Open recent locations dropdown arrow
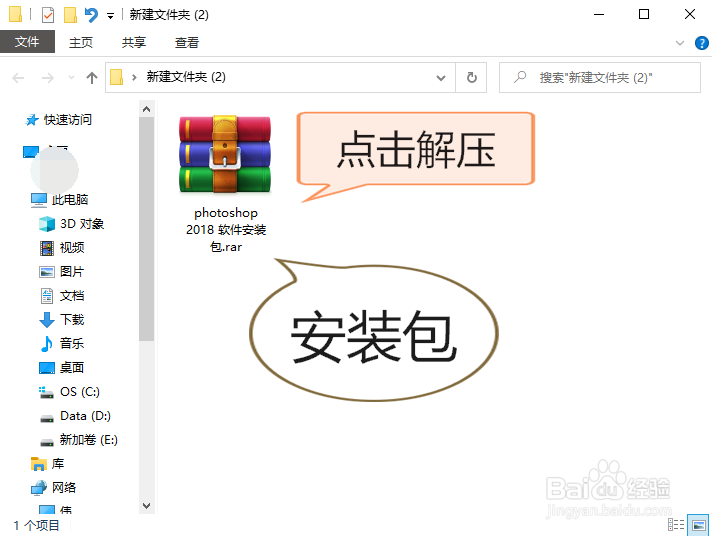 (x=71, y=78)
